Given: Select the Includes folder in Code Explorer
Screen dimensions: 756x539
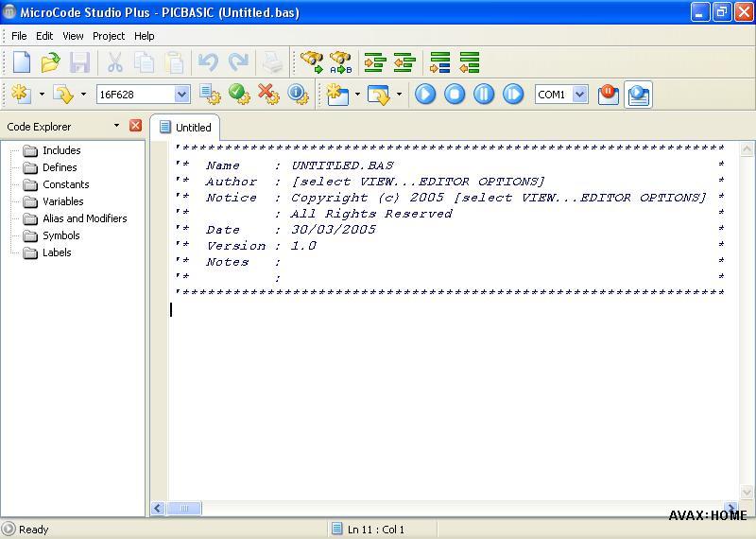Looking at the screenshot, I should 61,150.
